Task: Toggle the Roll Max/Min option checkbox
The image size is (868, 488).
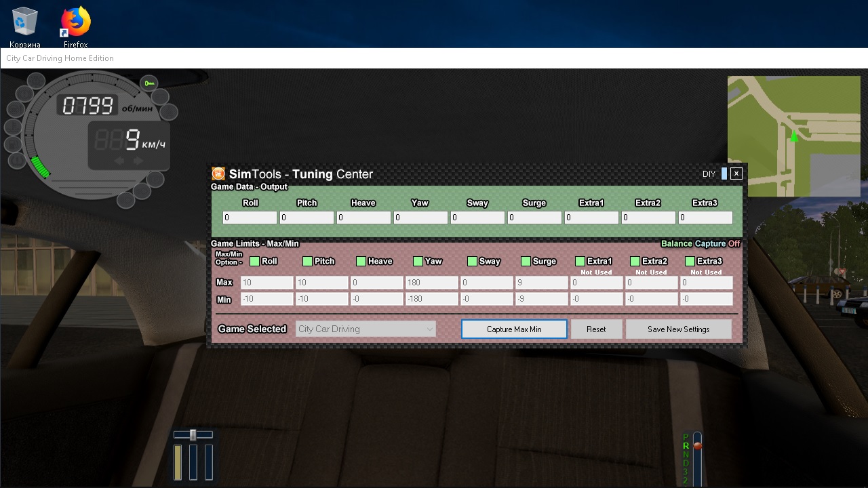Action: (x=255, y=261)
